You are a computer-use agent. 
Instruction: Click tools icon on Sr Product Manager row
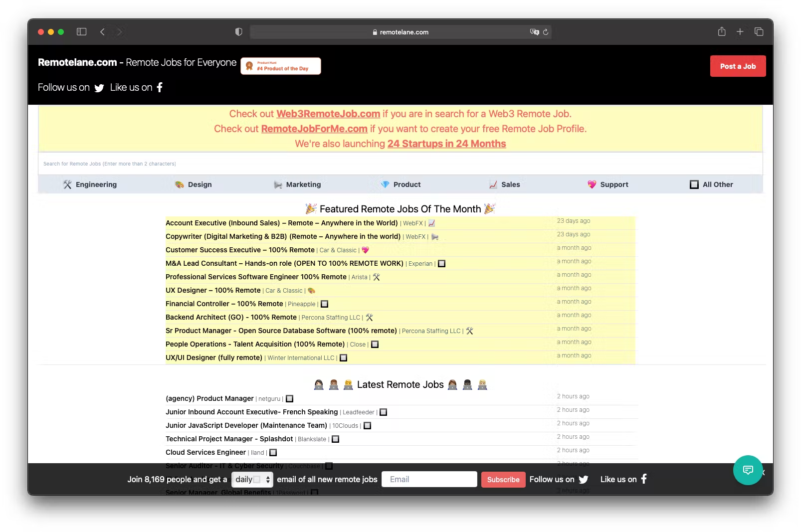(x=470, y=331)
